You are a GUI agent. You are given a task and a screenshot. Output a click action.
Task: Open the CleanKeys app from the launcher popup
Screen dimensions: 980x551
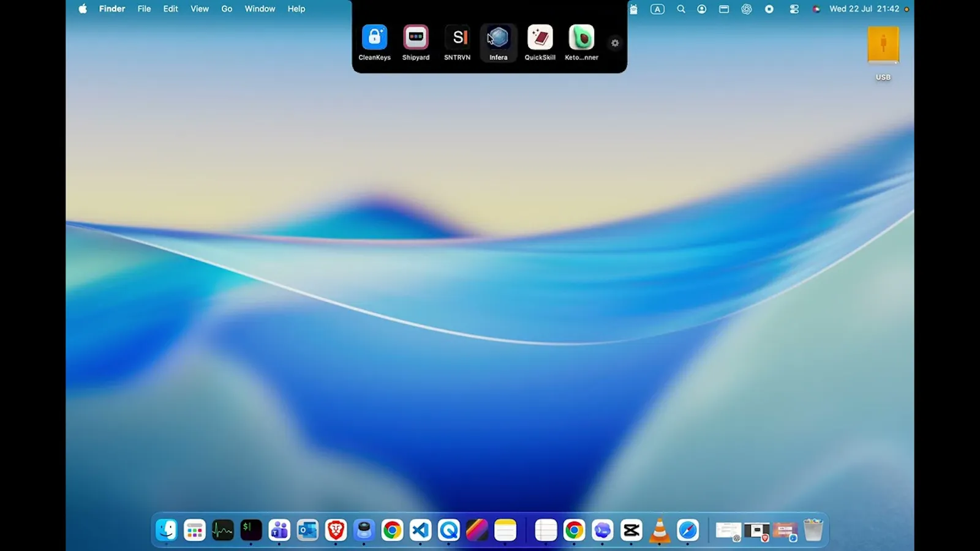pos(374,37)
